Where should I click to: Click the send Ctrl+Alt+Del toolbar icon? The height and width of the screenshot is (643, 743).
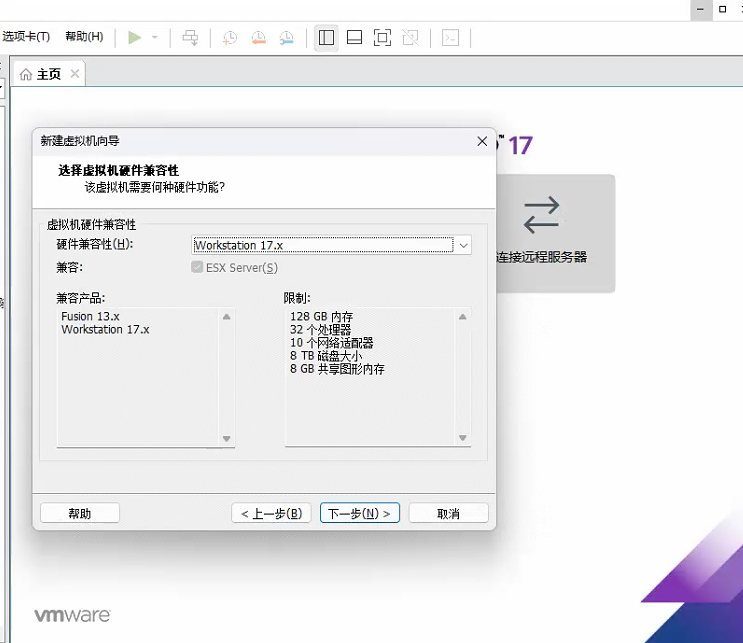[x=190, y=37]
